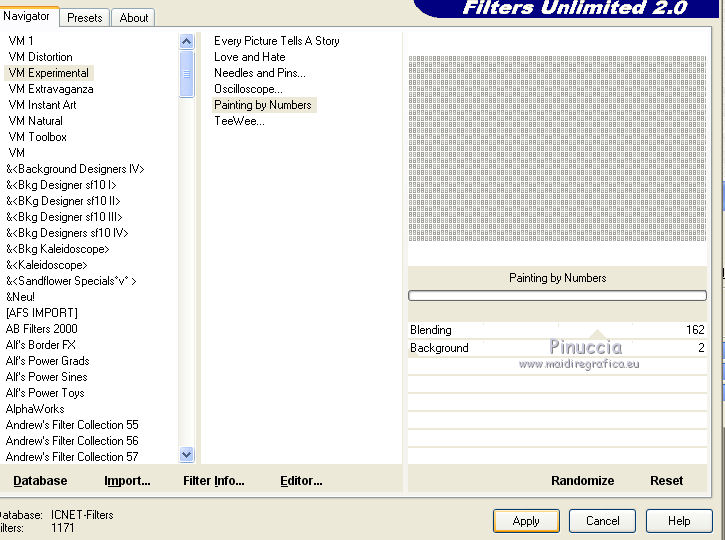Select &<Sandflower Specials°v°> category
Screen dimensions: 725x540
coord(71,281)
